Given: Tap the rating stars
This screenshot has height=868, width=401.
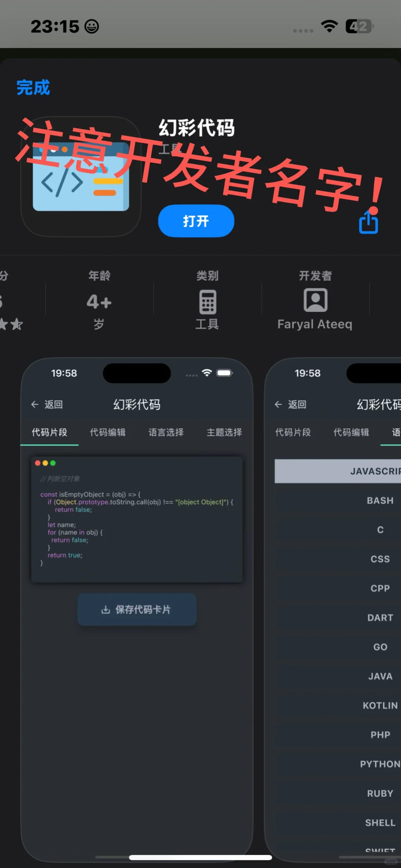Looking at the screenshot, I should point(11,324).
